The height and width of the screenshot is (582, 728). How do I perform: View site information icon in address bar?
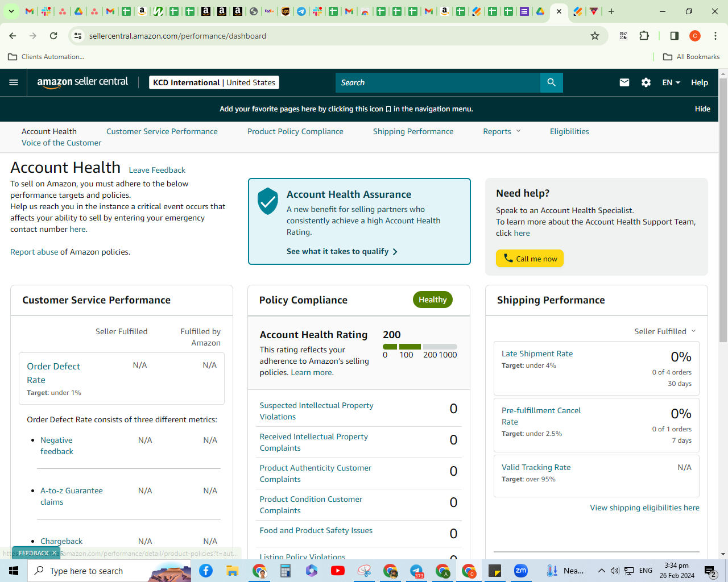[x=78, y=36]
